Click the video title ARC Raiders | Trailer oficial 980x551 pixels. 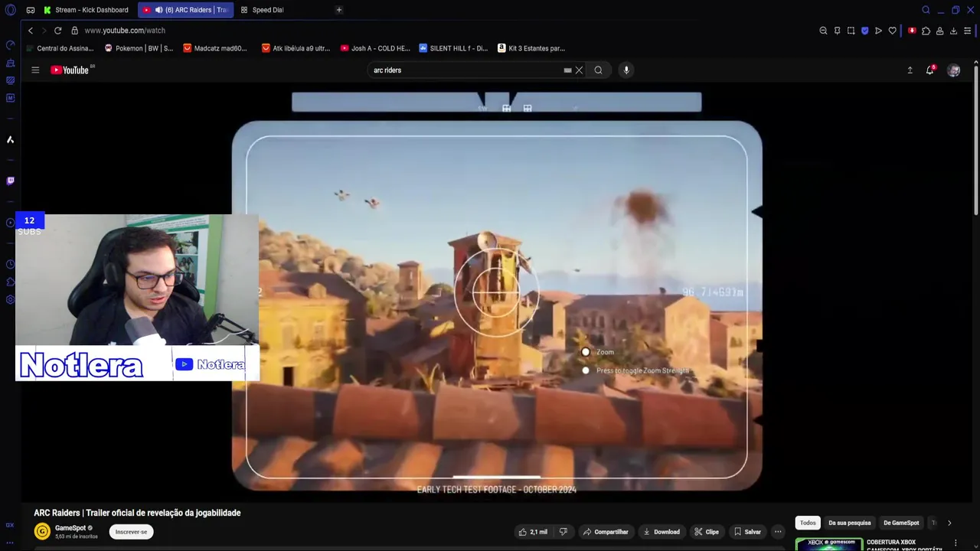click(137, 513)
